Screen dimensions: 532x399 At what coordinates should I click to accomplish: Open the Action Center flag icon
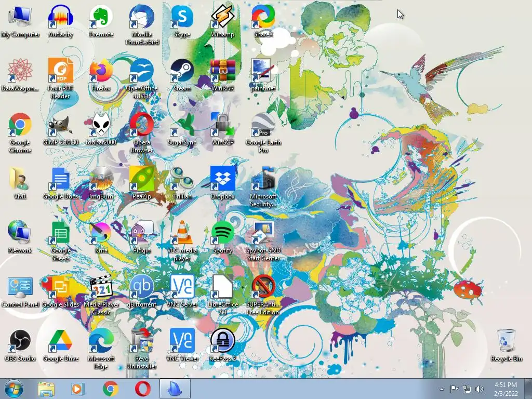[x=454, y=389]
